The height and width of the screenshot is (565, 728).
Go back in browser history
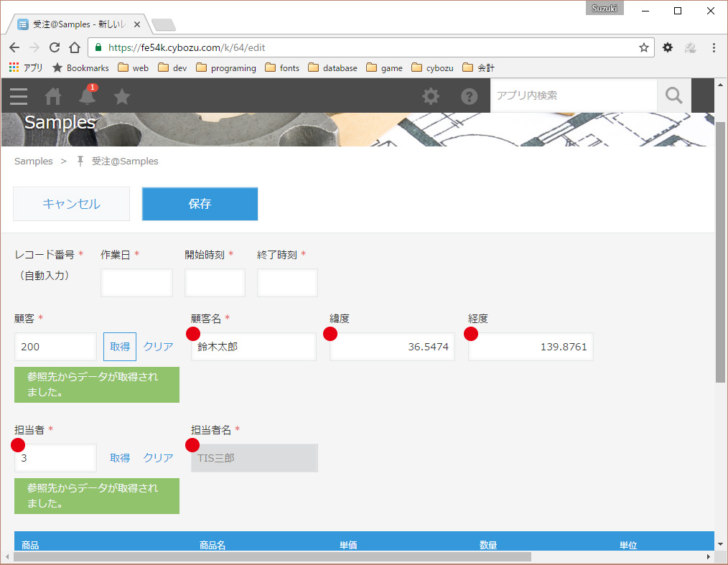[x=14, y=47]
